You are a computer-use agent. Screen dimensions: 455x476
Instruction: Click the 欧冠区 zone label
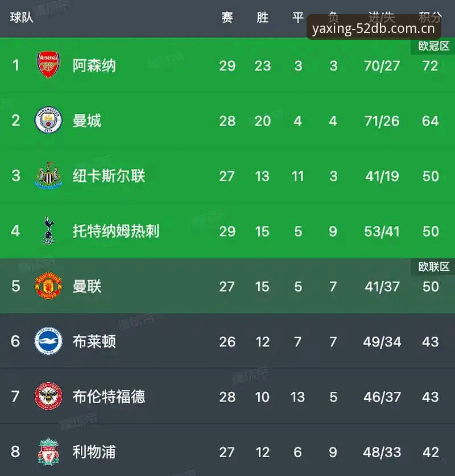pyautogui.click(x=433, y=46)
